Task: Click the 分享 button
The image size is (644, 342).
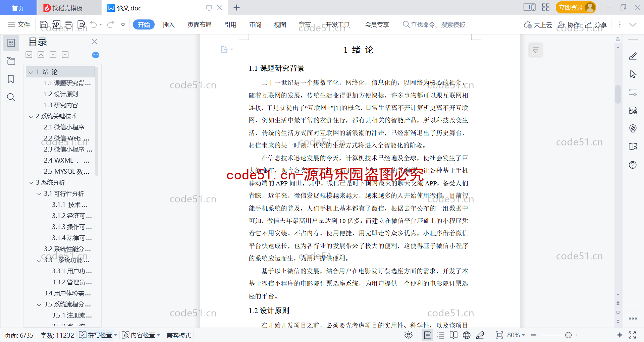Action: point(596,25)
